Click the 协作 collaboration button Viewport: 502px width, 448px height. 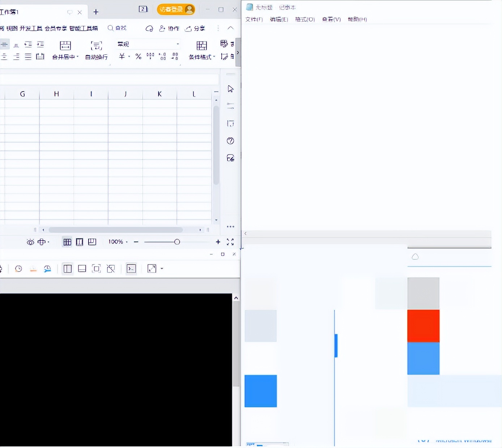point(169,28)
